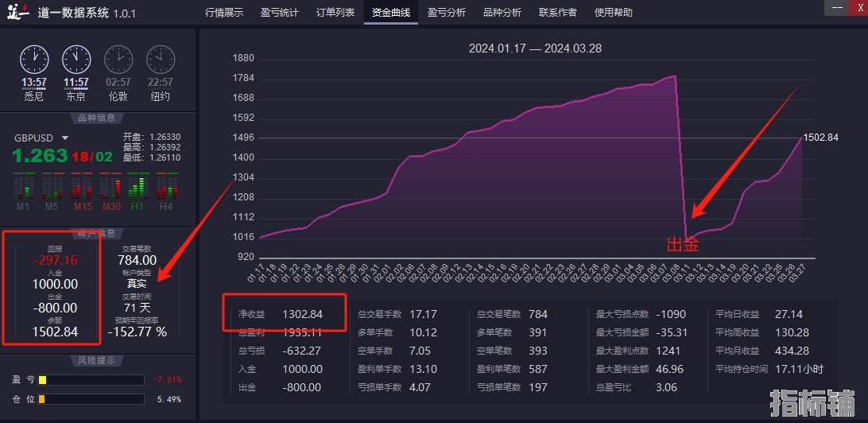Click the 净收益 value 1302.84
The width and height of the screenshot is (868, 423).
(302, 315)
